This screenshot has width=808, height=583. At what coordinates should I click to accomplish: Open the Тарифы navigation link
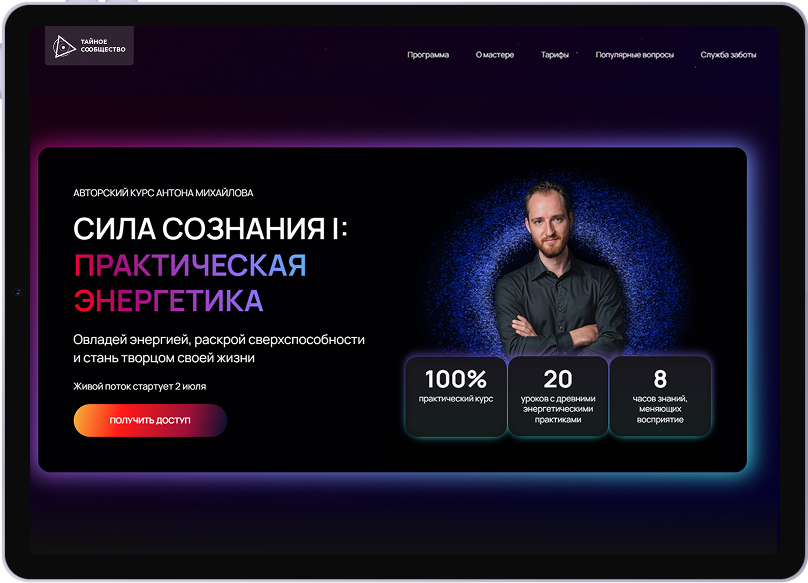[554, 55]
